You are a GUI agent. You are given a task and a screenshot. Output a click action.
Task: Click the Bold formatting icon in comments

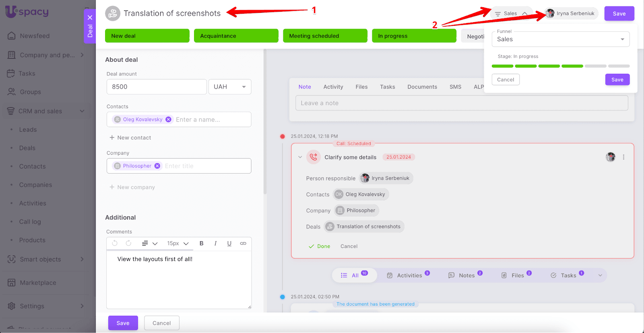coord(201,243)
